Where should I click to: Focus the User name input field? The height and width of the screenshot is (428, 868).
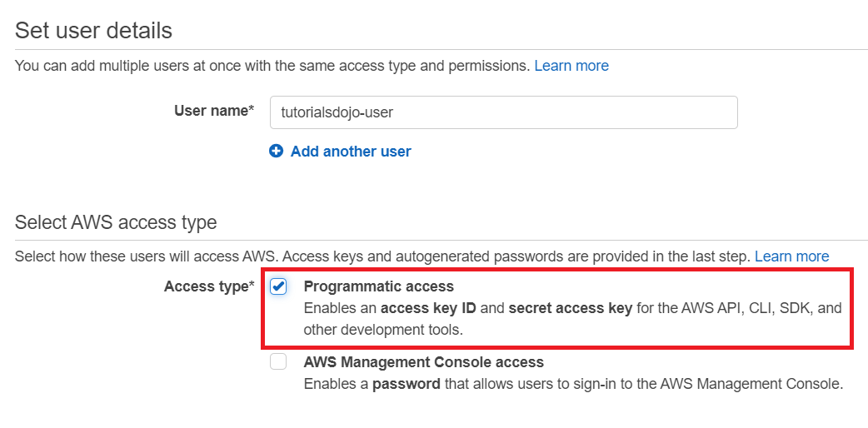[503, 112]
